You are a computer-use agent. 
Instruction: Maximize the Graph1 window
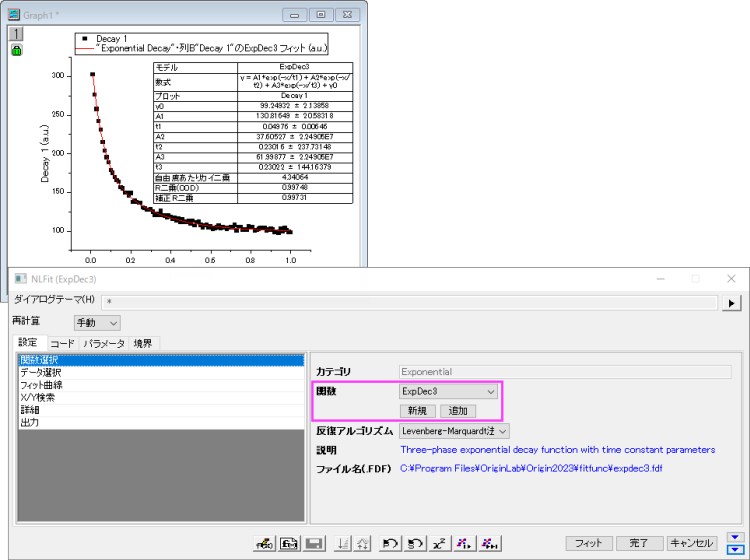click(x=321, y=15)
